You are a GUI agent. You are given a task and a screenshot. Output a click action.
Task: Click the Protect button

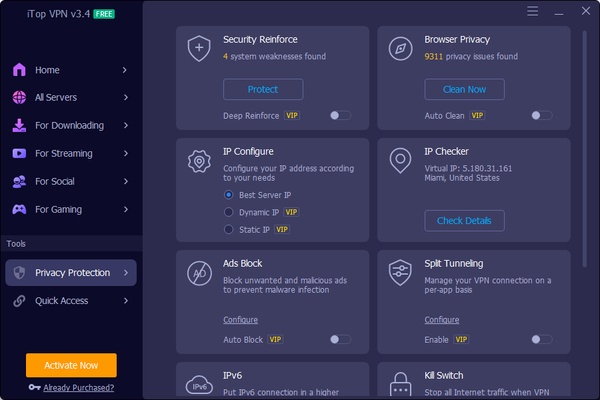point(263,89)
